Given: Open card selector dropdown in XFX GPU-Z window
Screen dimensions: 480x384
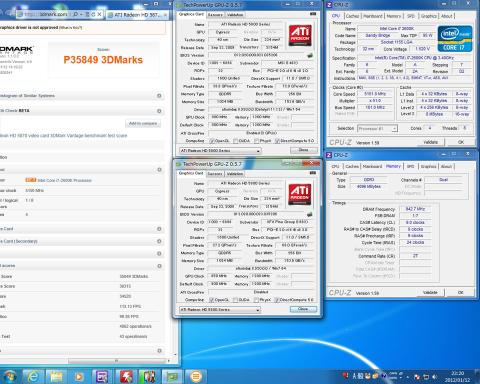Looking at the screenshot, I should coord(220,310).
